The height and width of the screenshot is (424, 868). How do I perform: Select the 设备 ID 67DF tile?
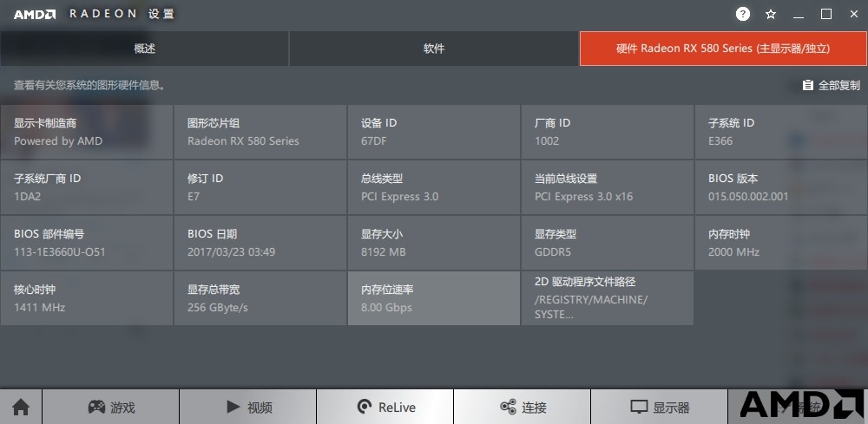pos(434,132)
